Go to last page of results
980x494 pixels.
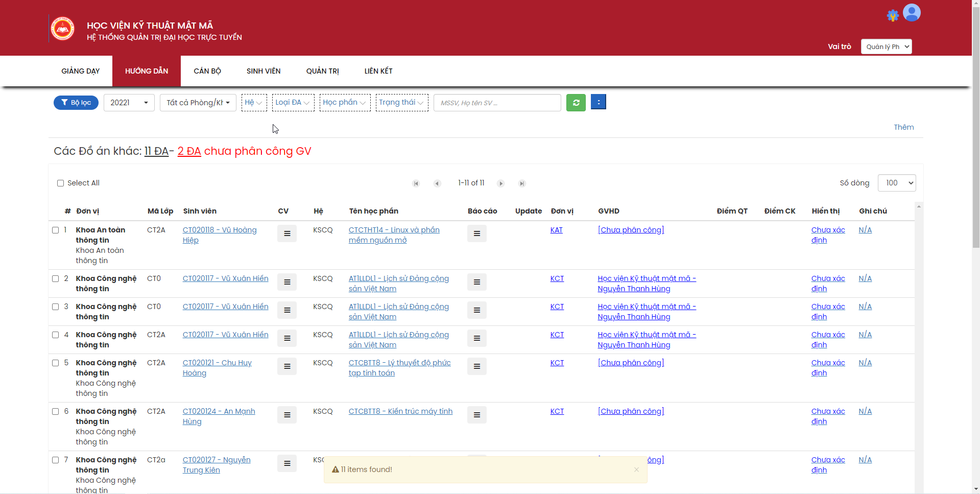click(522, 183)
